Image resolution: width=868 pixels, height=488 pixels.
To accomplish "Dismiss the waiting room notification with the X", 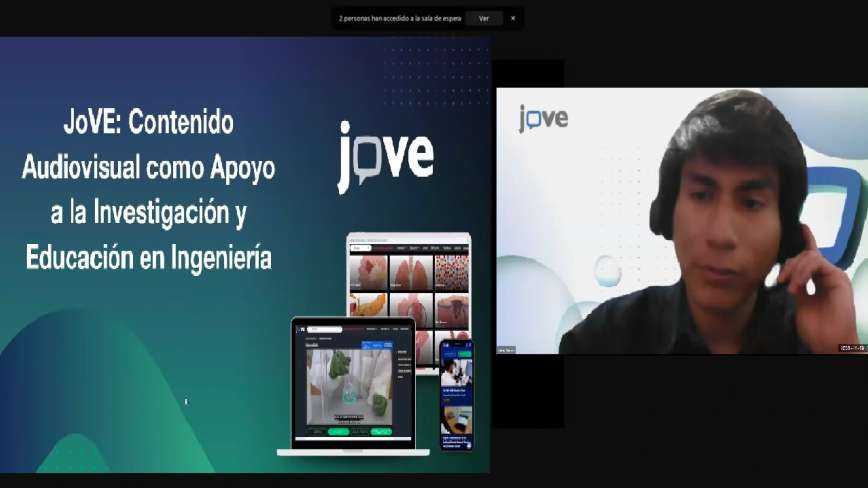I will pyautogui.click(x=513, y=18).
